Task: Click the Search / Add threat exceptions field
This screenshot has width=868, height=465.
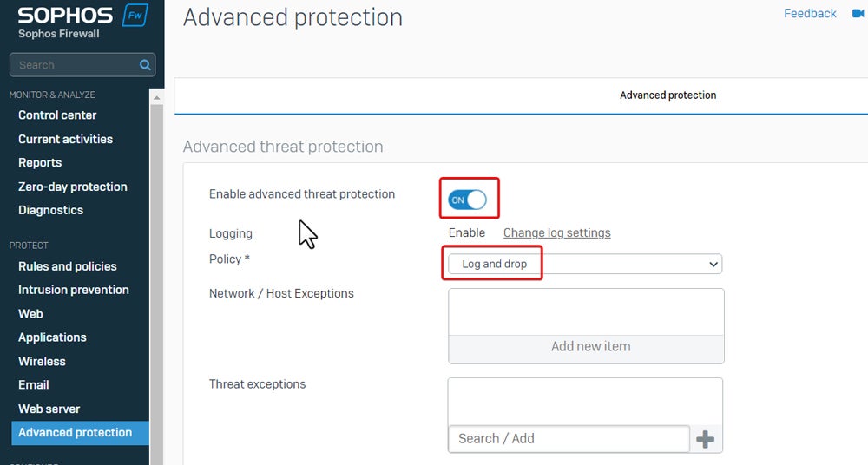Action: pyautogui.click(x=569, y=439)
